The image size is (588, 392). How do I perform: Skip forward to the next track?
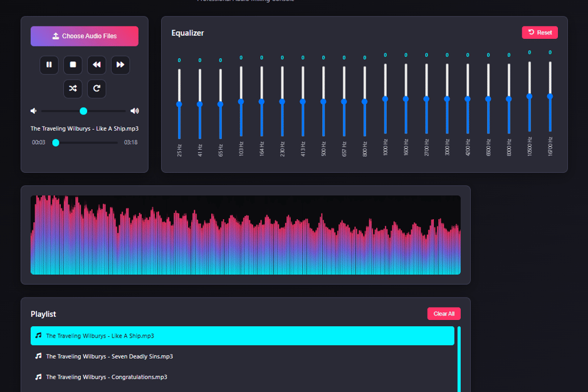click(x=120, y=65)
